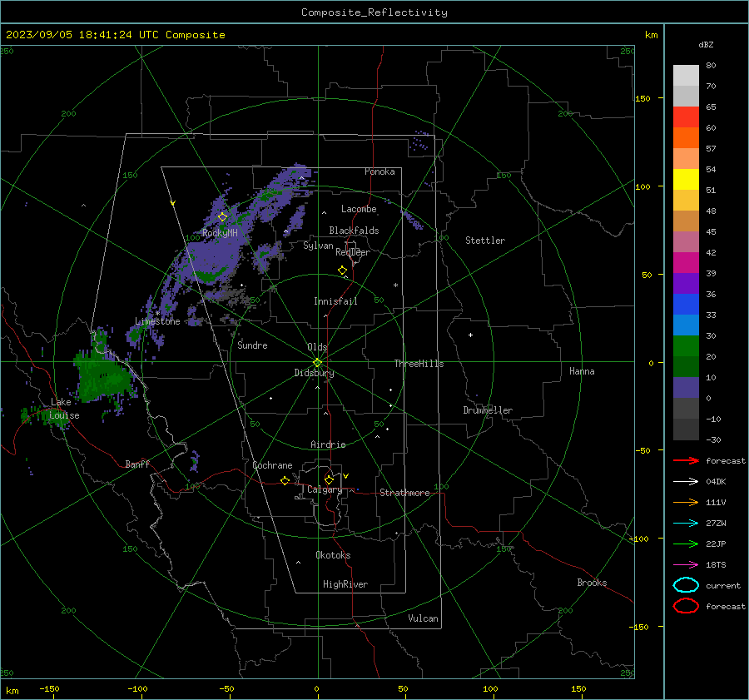The width and height of the screenshot is (749, 700).
Task: Click the Sundre town label
Action: point(252,345)
